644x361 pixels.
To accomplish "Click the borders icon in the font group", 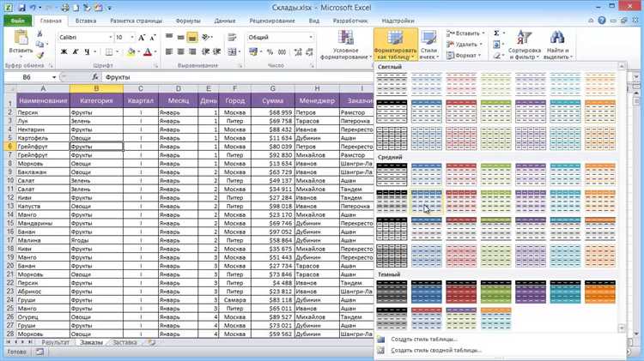I will [x=109, y=52].
